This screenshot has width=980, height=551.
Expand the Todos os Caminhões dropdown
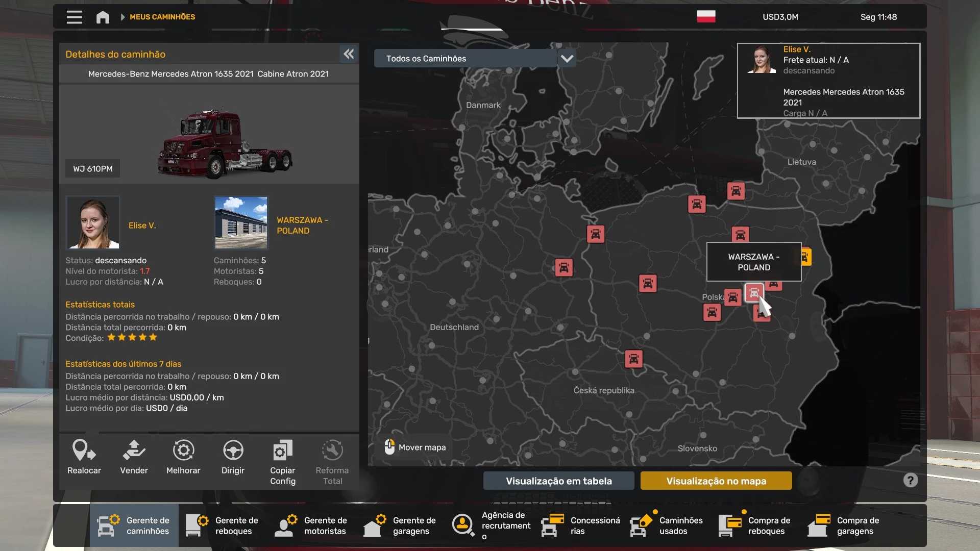(x=567, y=59)
